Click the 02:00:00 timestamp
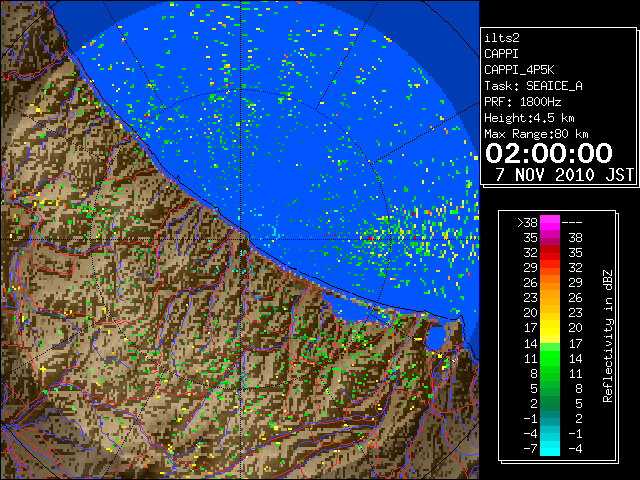Image resolution: width=640 pixels, height=480 pixels. [549, 153]
